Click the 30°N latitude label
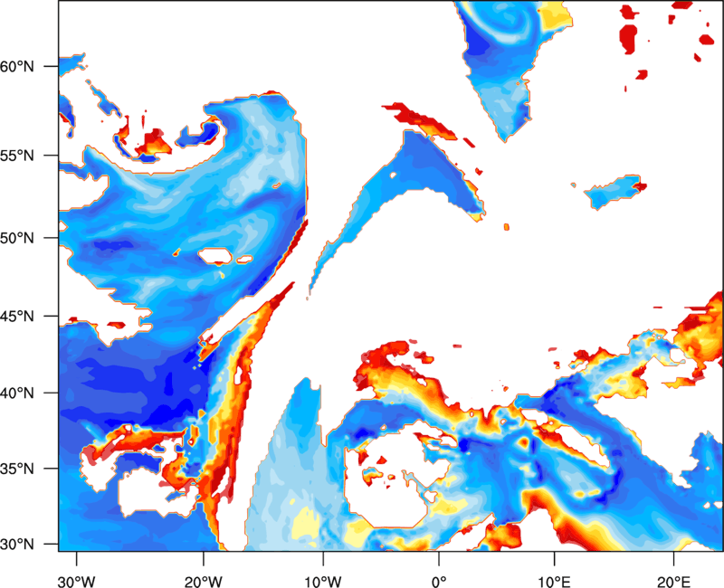 [17, 545]
